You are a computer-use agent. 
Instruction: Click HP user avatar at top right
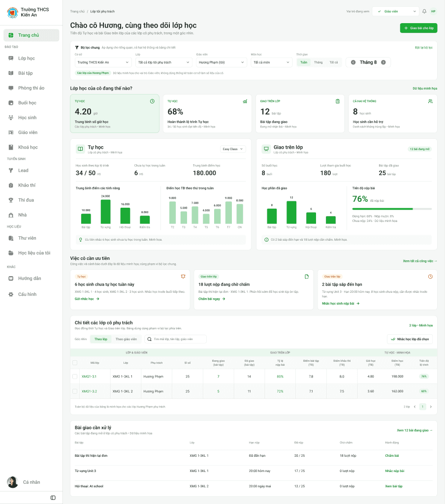(433, 11)
